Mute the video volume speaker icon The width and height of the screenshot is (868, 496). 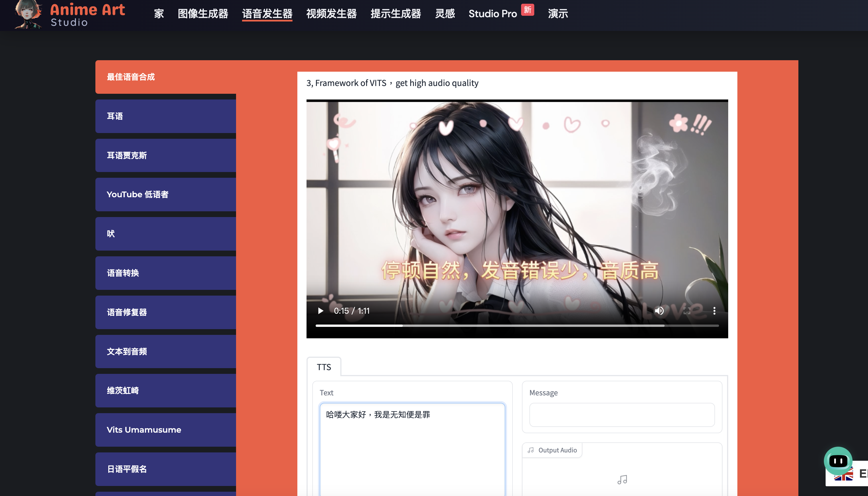[659, 311]
